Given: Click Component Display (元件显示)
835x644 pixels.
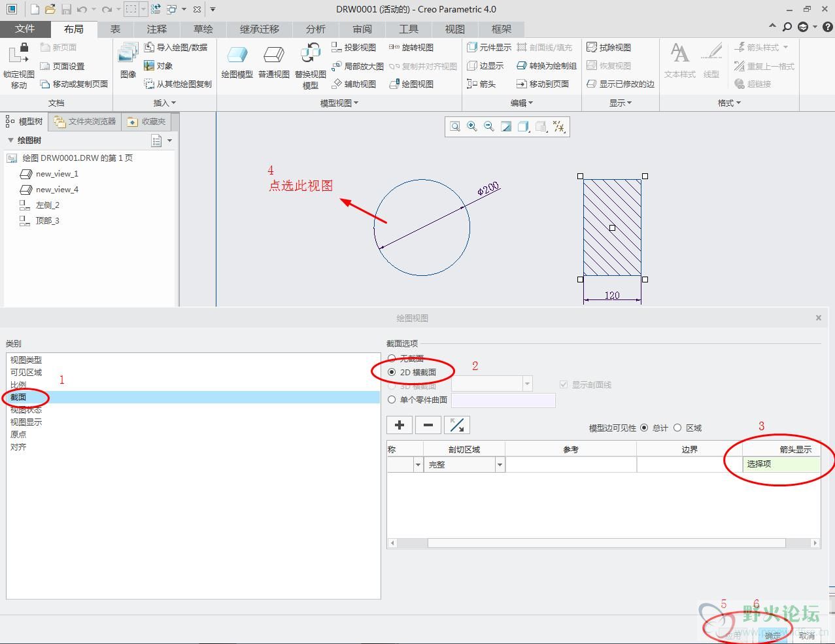Looking at the screenshot, I should coord(489,48).
